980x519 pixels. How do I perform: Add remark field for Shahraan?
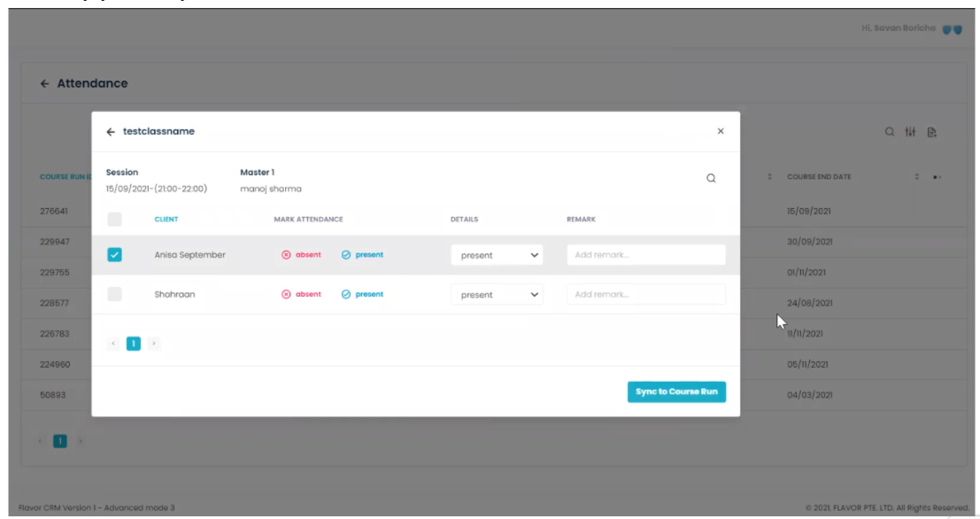pyautogui.click(x=646, y=295)
